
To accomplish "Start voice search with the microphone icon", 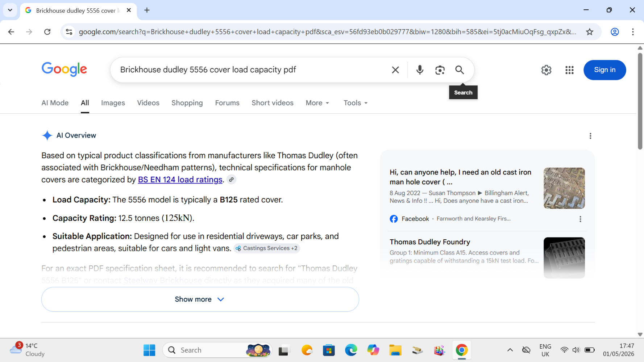I will tap(420, 70).
